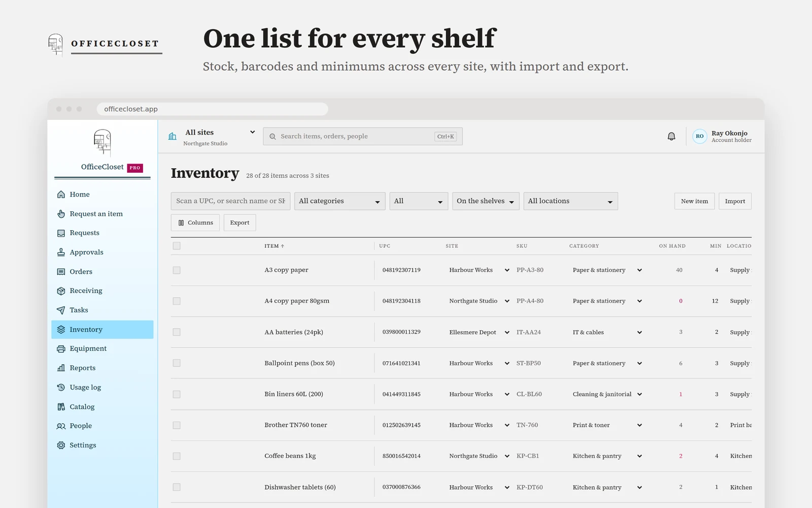
Task: Navigate to Usage log in sidebar
Action: (103, 388)
